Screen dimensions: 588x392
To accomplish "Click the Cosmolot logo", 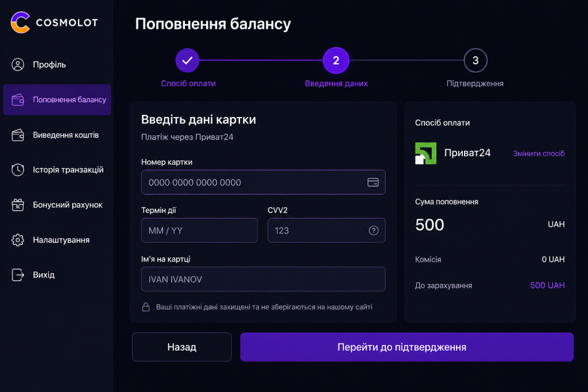I will (x=55, y=22).
